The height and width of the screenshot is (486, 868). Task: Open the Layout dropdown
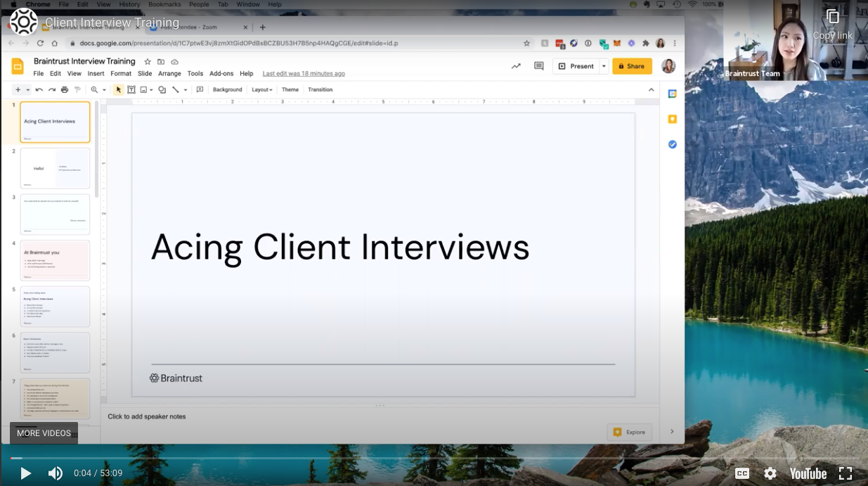(262, 89)
